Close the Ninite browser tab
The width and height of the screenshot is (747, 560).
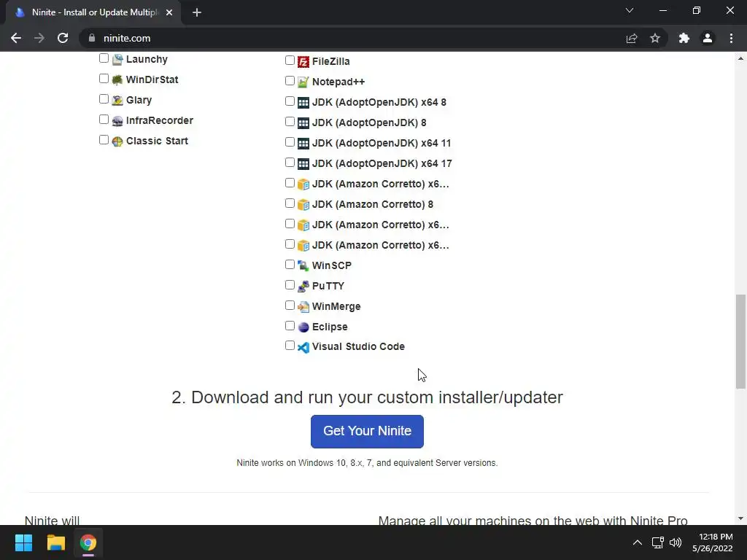tap(169, 12)
